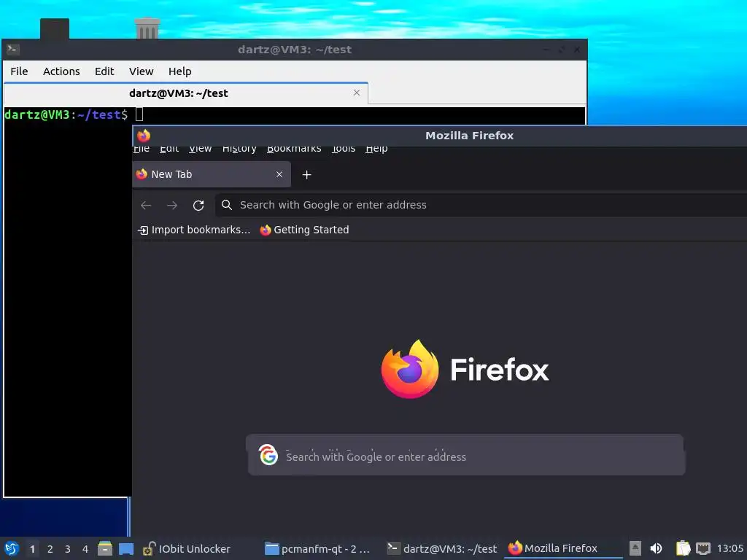Viewport: 747px width, 560px height.
Task: Click the network status tray icon
Action: [703, 548]
